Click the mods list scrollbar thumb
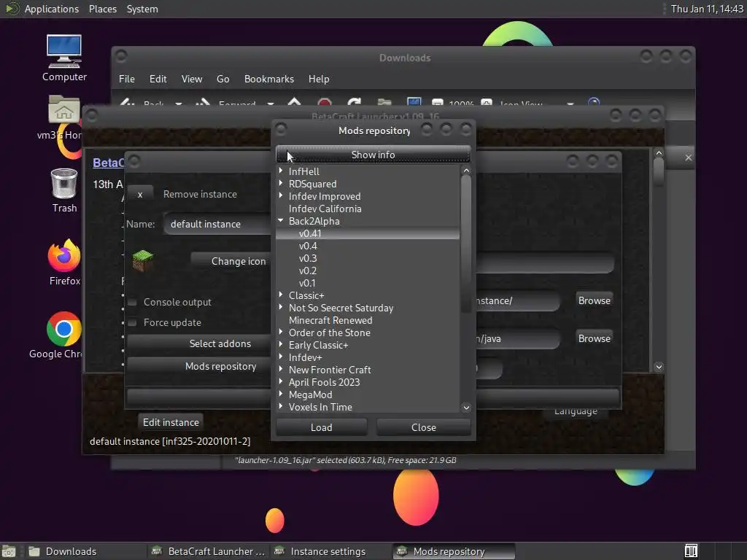Viewport: 747px width, 560px height. click(x=466, y=245)
